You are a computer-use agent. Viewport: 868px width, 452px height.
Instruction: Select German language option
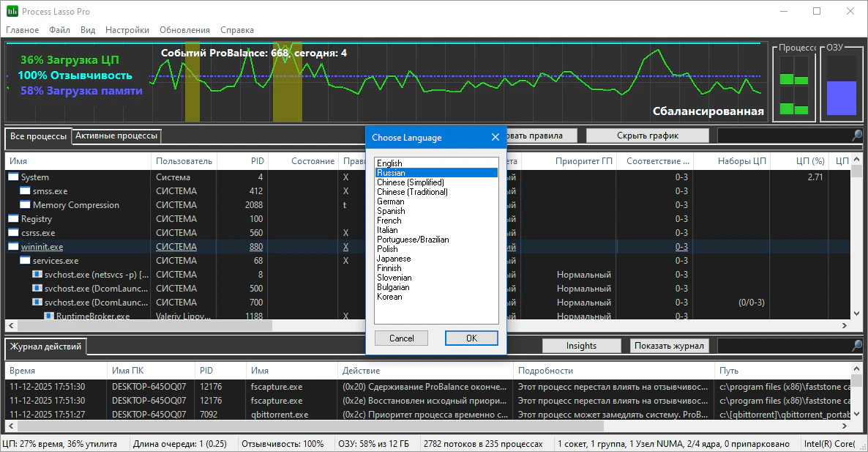391,201
